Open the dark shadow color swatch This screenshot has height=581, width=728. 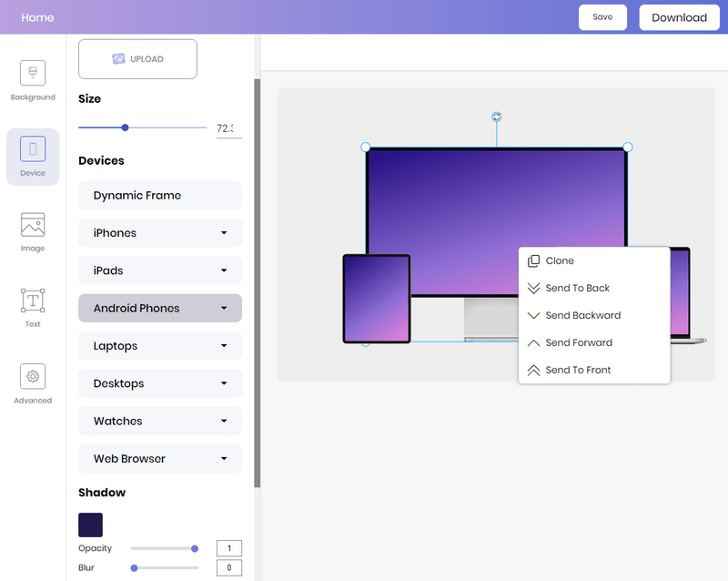coord(90,525)
